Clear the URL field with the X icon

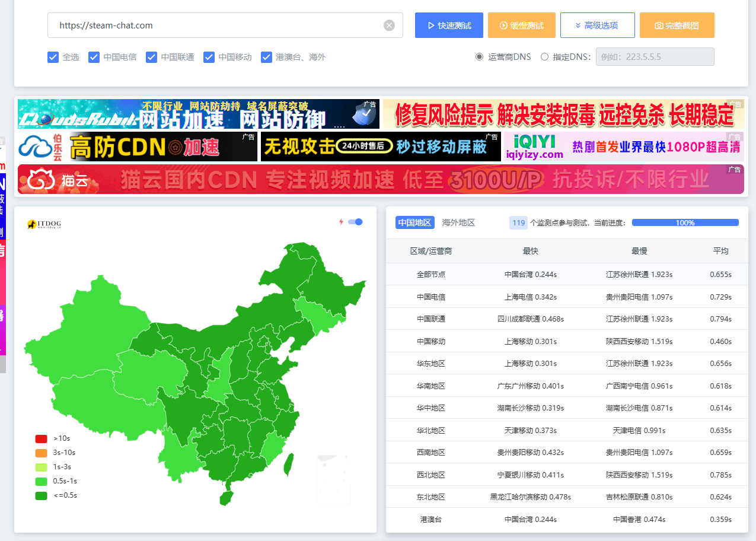389,25
